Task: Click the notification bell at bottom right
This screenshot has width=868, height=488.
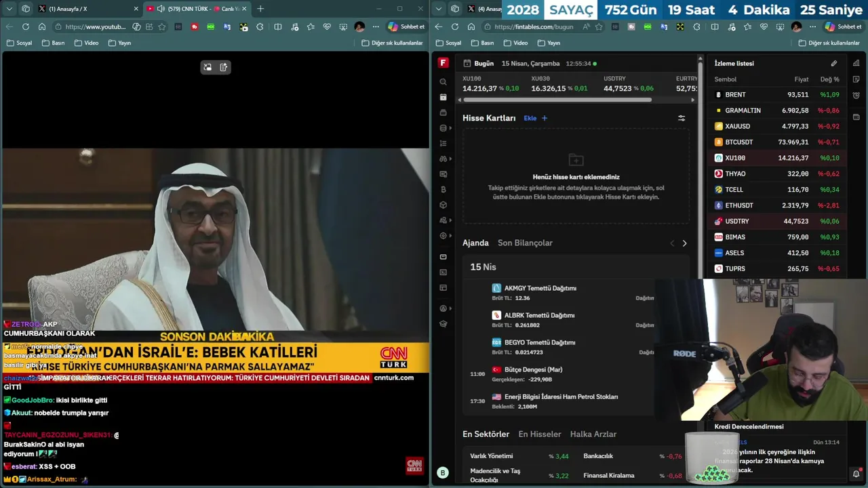Action: click(x=856, y=473)
